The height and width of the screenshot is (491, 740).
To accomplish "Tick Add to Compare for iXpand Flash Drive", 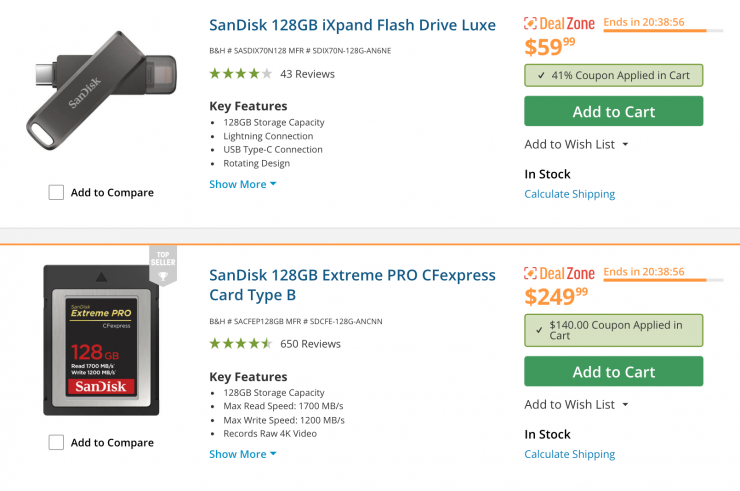I will [56, 192].
